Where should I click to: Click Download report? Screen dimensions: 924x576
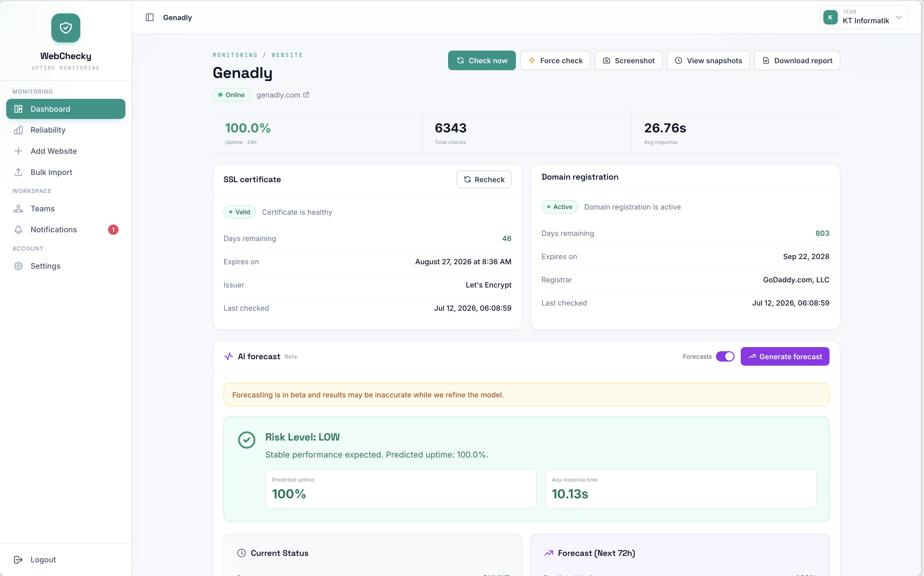(797, 61)
